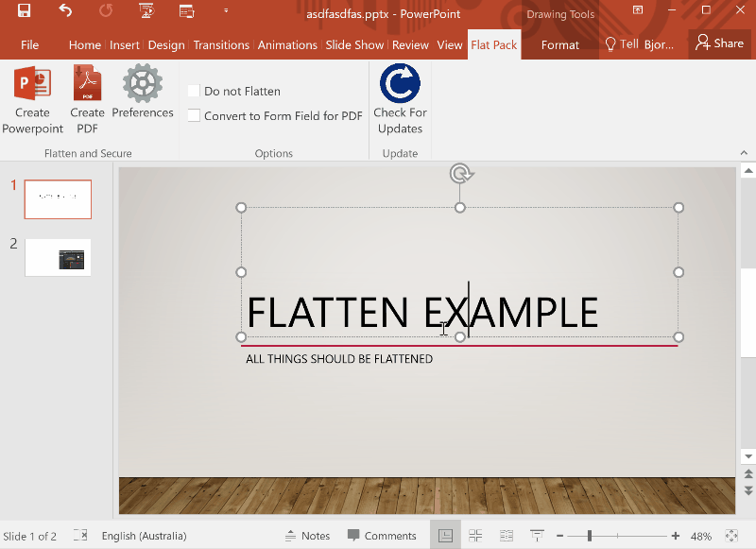Open the Comments pane
Screen dimensions: 756x549
(382, 535)
